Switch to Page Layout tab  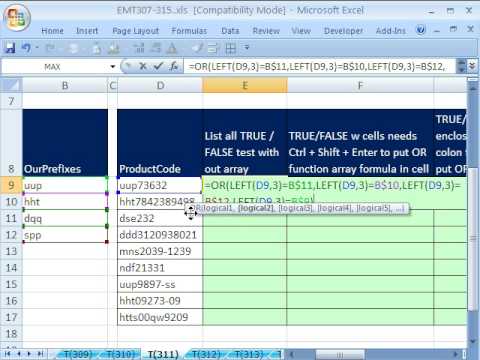click(136, 31)
